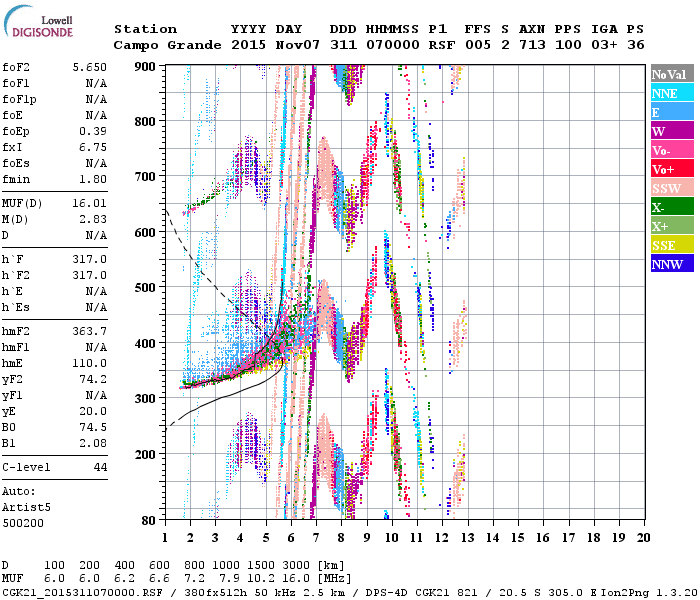The image size is (700, 600).
Task: Click the B0 value 74.5
Action: click(93, 427)
